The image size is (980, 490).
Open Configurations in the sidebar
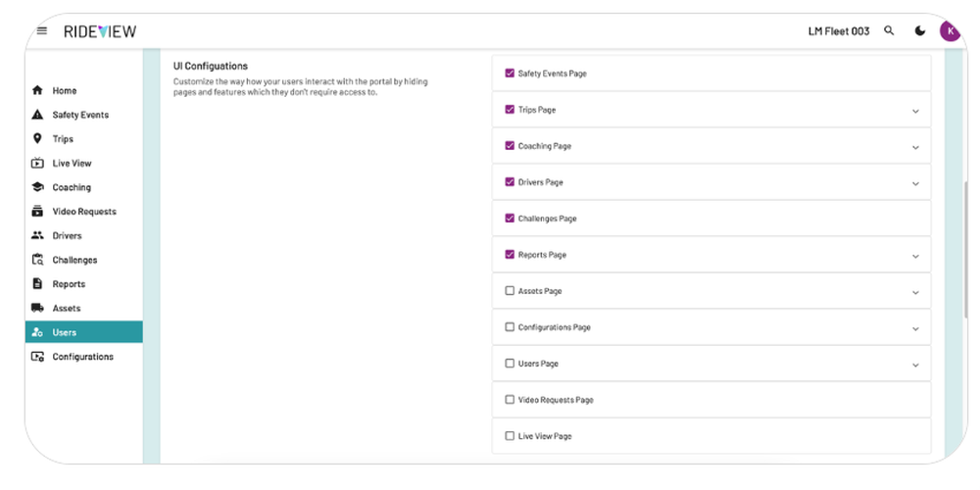(83, 357)
